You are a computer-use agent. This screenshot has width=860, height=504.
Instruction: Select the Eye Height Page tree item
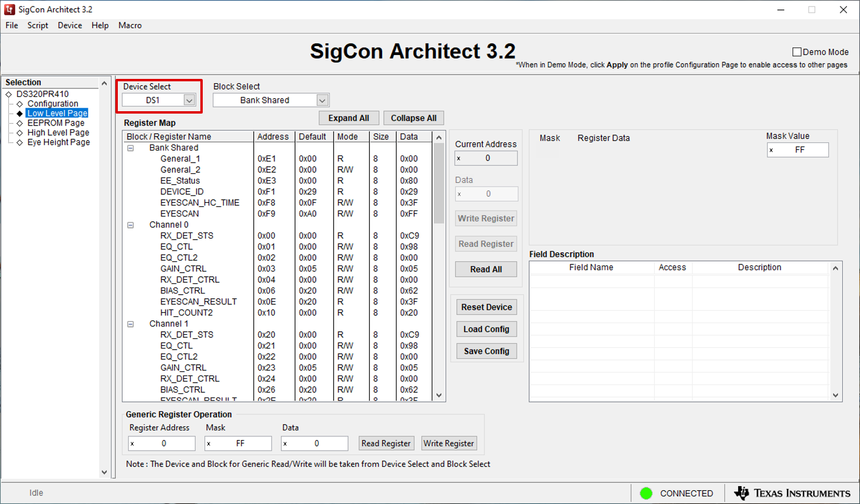(x=59, y=142)
